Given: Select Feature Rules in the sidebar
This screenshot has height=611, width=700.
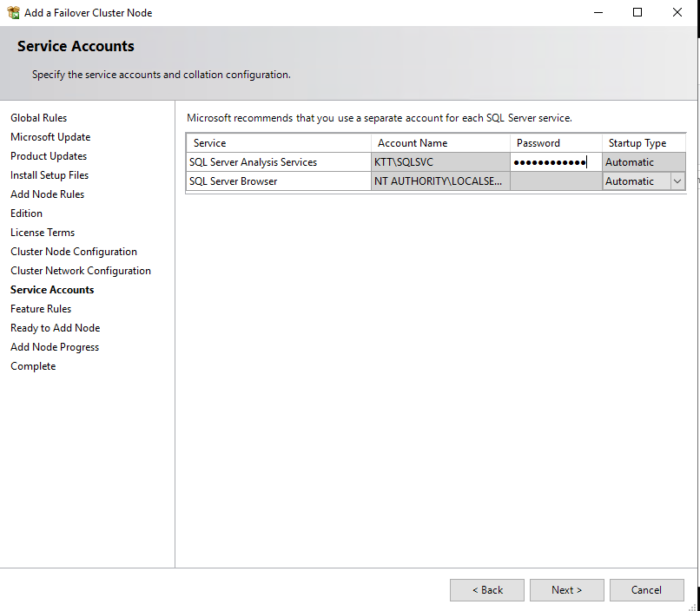Looking at the screenshot, I should [41, 309].
